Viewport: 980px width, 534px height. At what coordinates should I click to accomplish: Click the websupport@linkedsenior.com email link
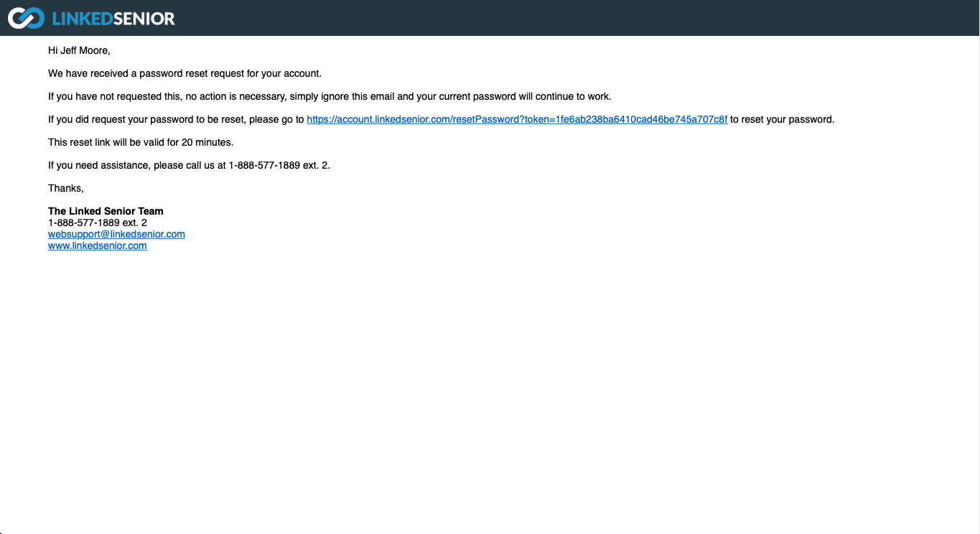pyautogui.click(x=116, y=234)
